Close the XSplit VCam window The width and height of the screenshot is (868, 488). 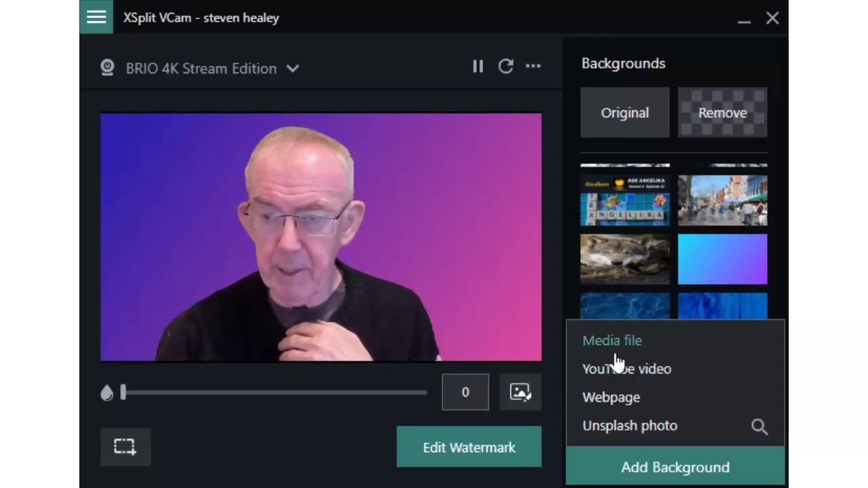(772, 18)
